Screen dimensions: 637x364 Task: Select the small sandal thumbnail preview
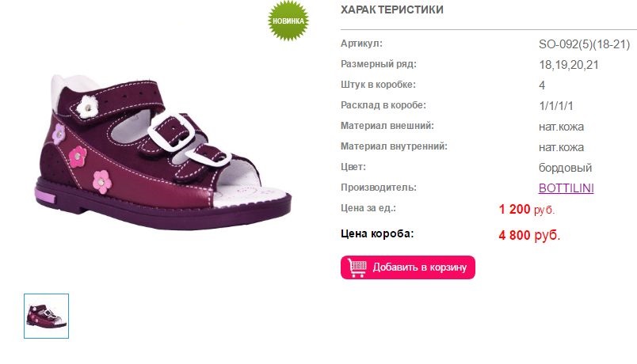(x=46, y=316)
